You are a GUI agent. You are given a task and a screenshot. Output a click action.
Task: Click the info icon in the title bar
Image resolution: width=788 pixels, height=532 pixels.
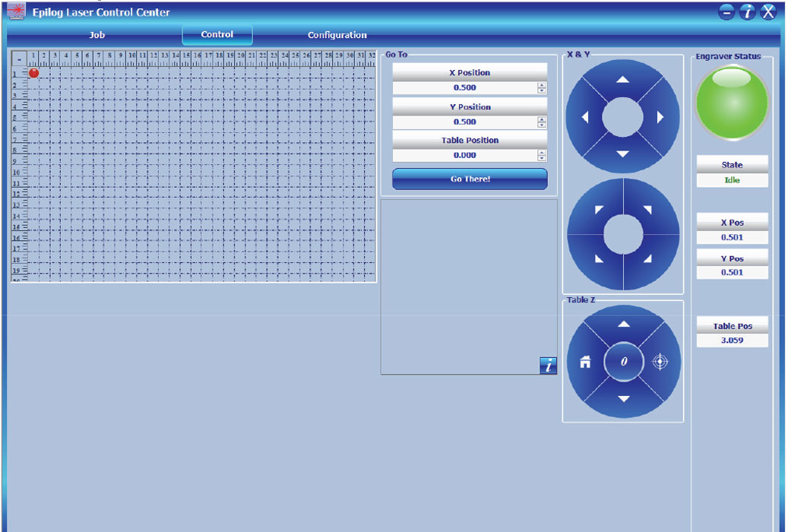click(x=748, y=12)
